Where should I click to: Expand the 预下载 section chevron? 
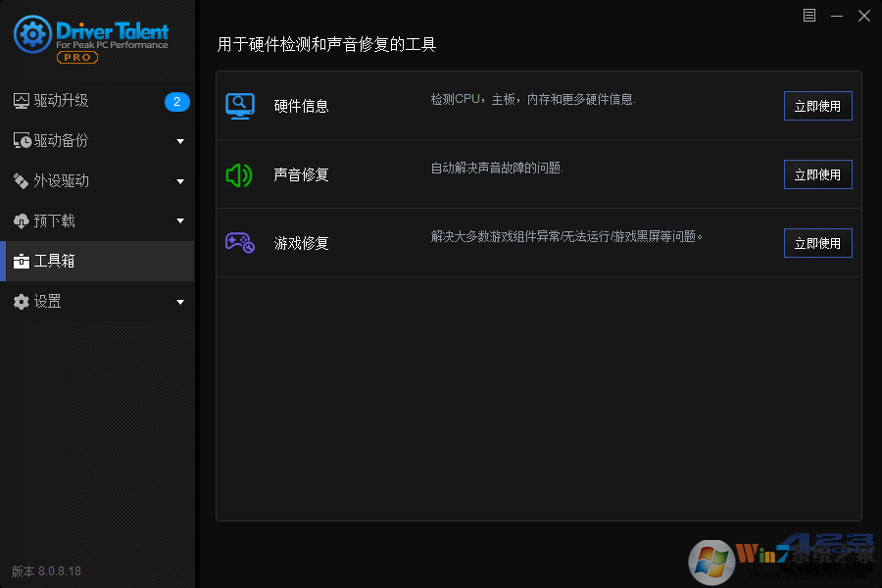tap(180, 220)
